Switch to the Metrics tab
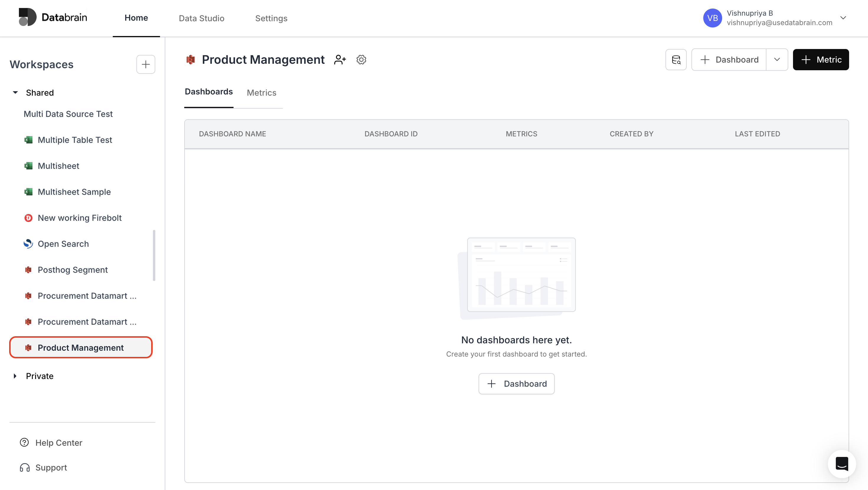 pyautogui.click(x=261, y=93)
